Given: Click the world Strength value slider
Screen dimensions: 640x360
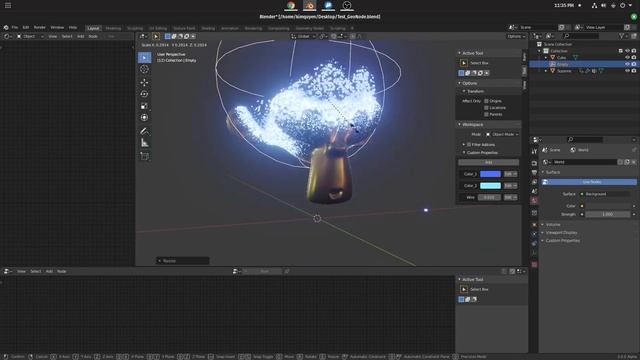Looking at the screenshot, I should [x=607, y=214].
